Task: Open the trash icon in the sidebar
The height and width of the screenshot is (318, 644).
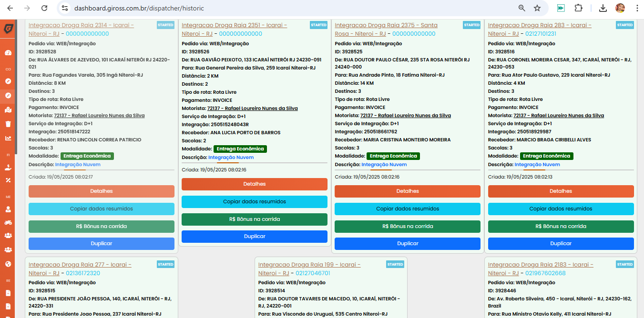Action: (8, 124)
